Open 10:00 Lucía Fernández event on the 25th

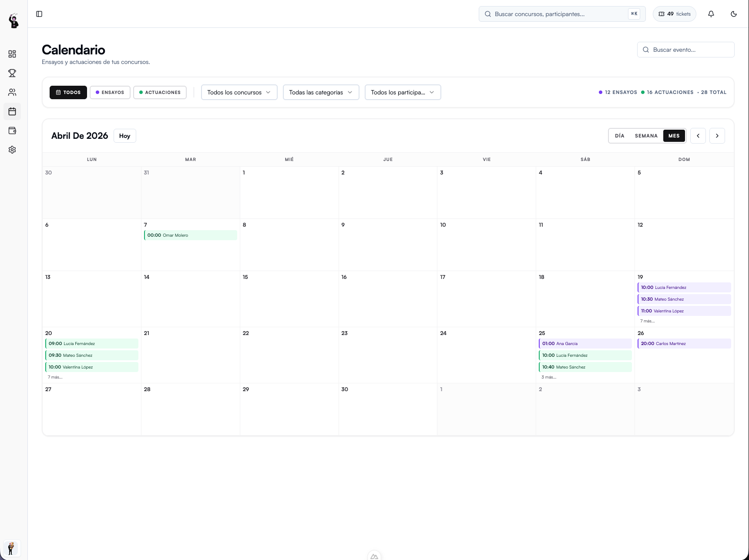pos(585,355)
